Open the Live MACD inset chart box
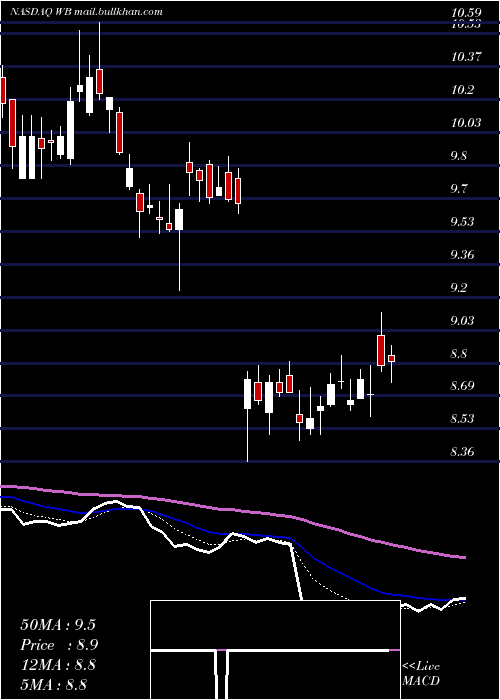 (275, 650)
